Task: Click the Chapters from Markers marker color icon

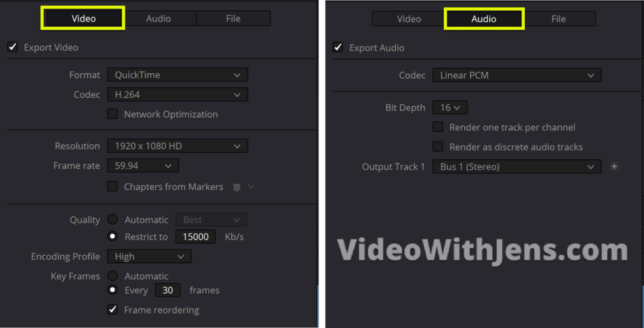Action: point(237,187)
